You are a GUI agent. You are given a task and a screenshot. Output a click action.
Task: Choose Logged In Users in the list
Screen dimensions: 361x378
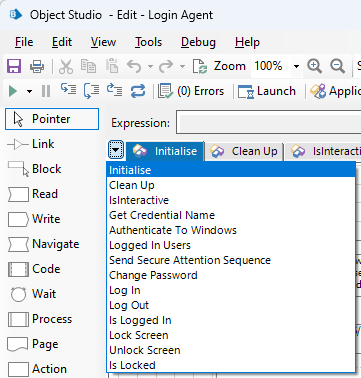coord(231,245)
